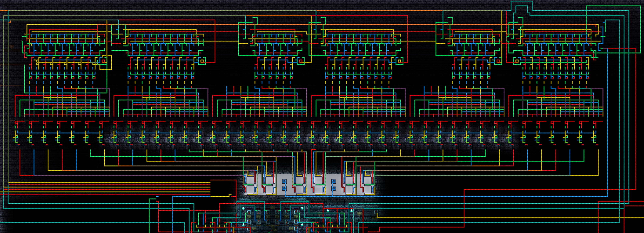Viewport: 644px width, 233px height.
Task: Toggle the third lever in the top lever row
Action: pos(268,212)
